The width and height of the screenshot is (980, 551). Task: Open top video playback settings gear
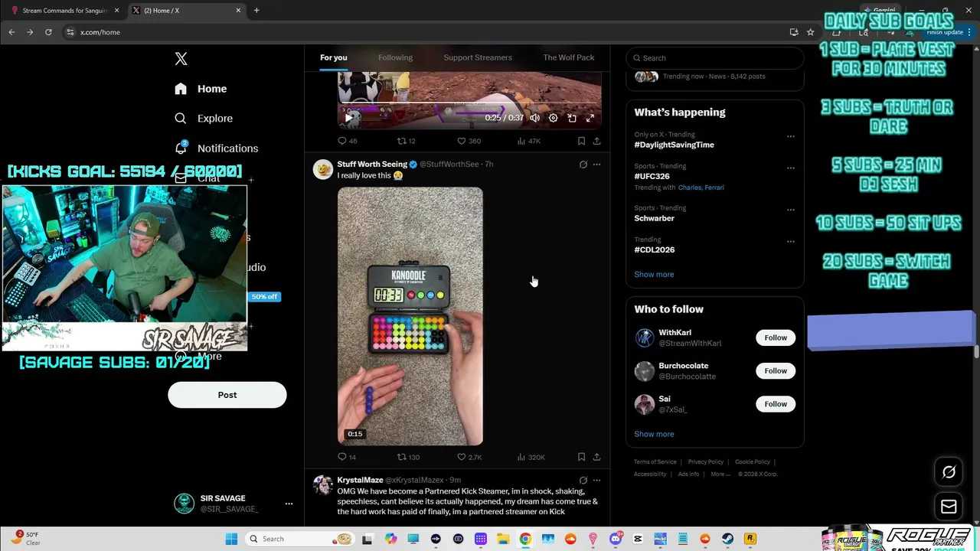point(554,118)
